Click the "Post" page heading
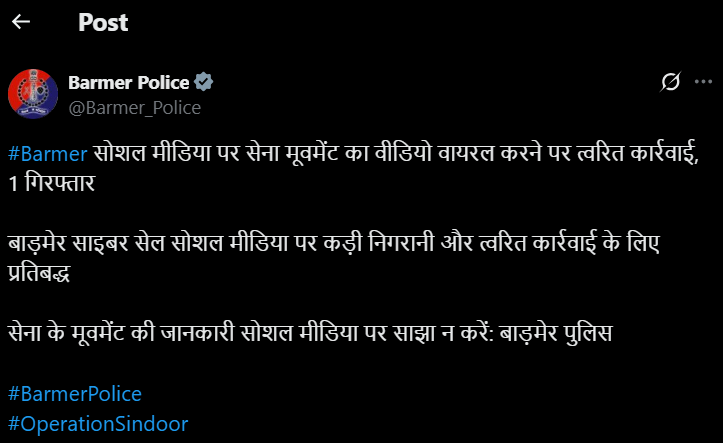Image resolution: width=723 pixels, height=443 pixels. point(103,22)
